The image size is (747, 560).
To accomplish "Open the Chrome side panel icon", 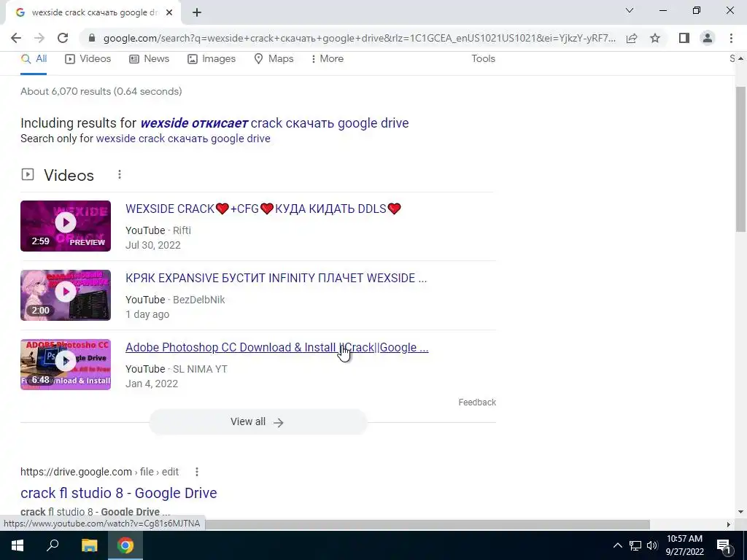I will tap(684, 38).
